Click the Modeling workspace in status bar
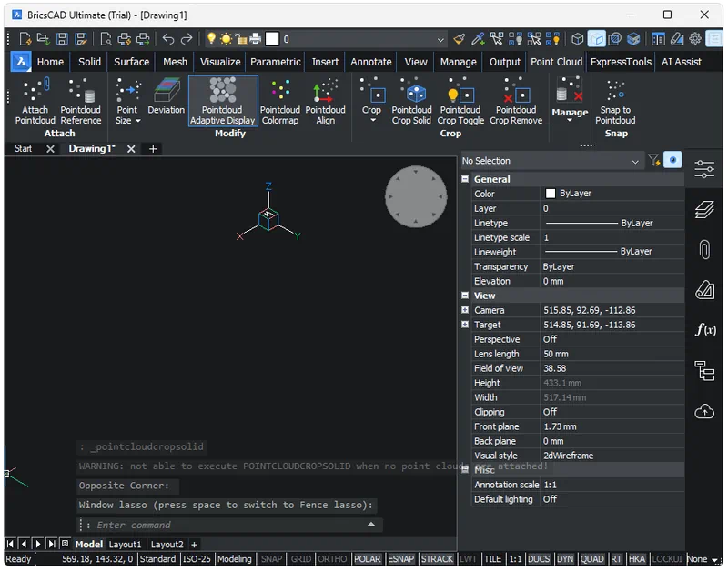This screenshot has width=728, height=571. coord(235,559)
